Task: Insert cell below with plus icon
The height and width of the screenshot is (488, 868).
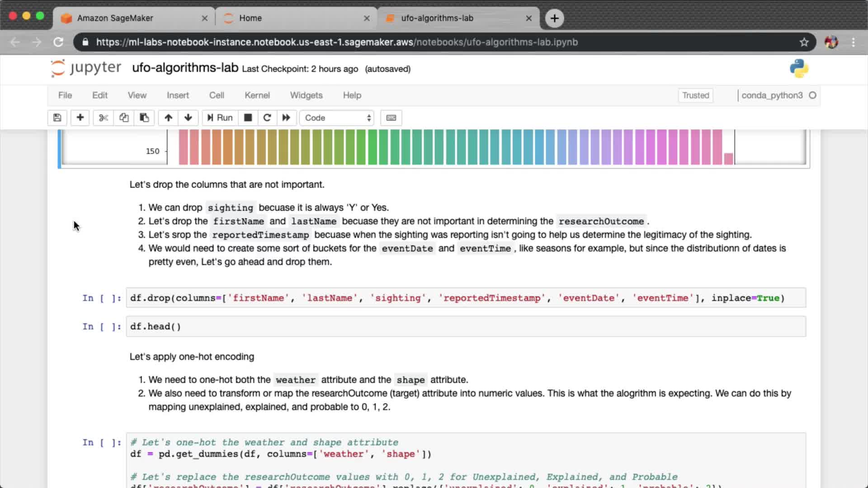Action: pyautogui.click(x=80, y=118)
